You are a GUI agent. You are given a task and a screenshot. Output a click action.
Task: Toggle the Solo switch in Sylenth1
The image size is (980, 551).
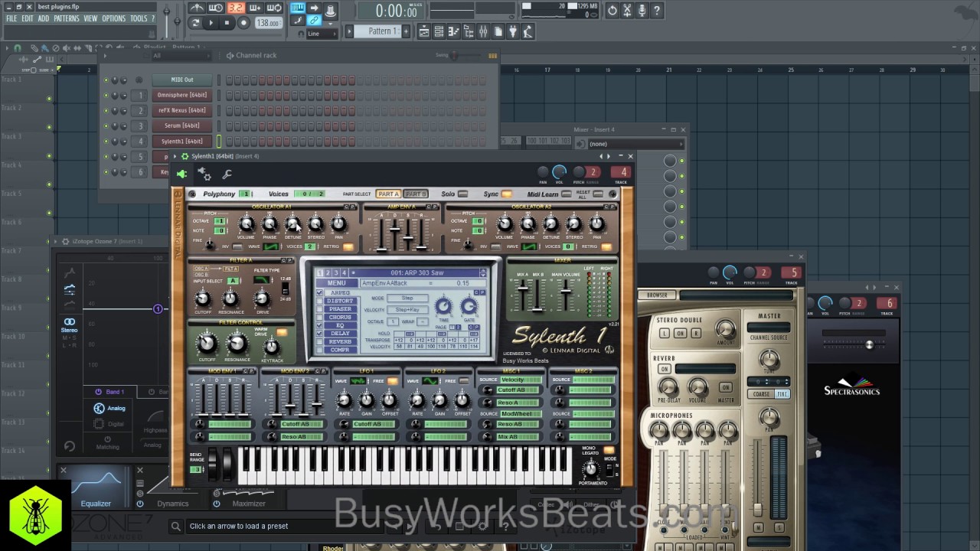(462, 194)
